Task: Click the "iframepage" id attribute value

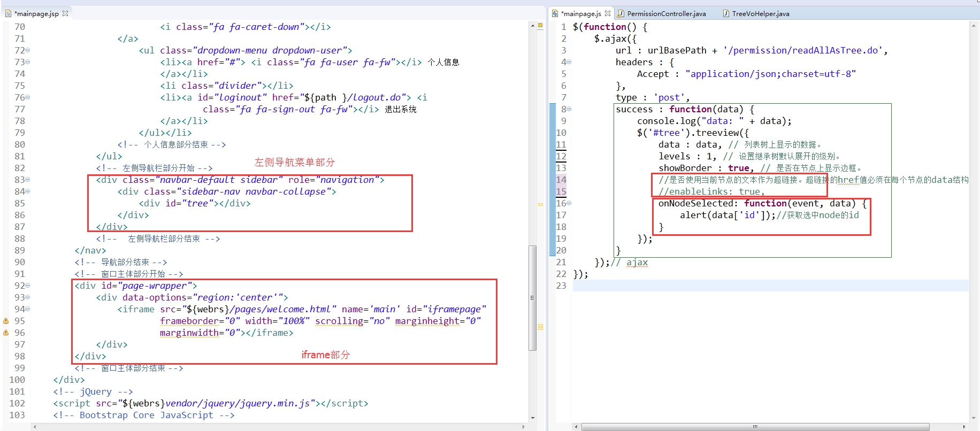Action: point(454,309)
